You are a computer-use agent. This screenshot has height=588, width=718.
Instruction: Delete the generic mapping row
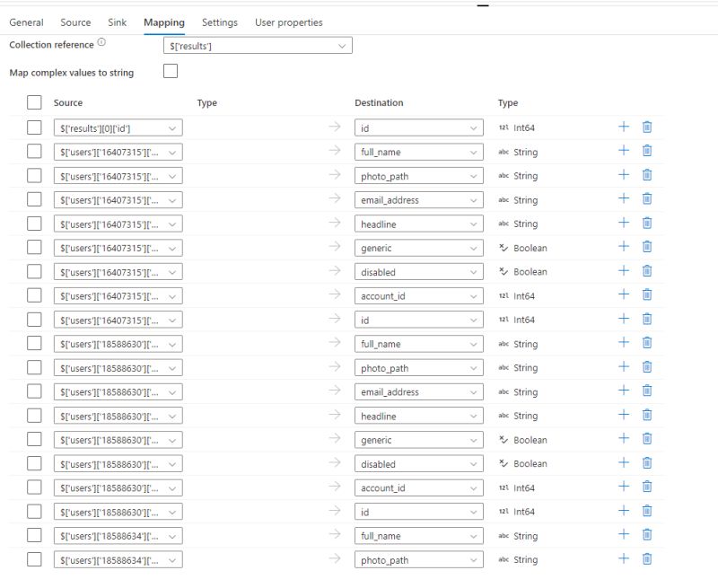click(647, 247)
